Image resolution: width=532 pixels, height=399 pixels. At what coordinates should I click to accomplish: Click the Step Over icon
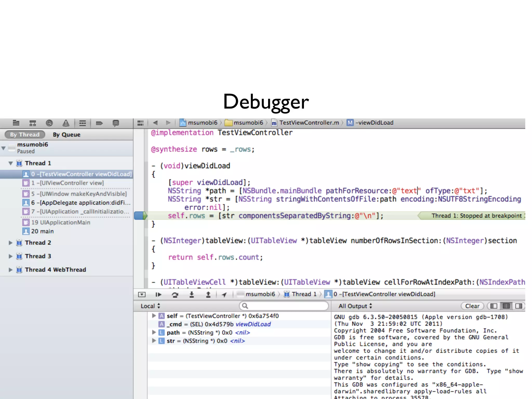click(x=175, y=294)
